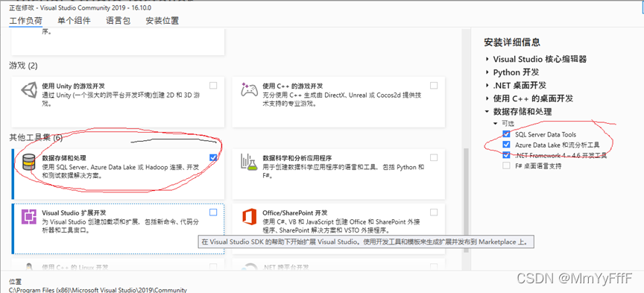Select the 数据科学和分析应用程序 workload title

[297, 158]
